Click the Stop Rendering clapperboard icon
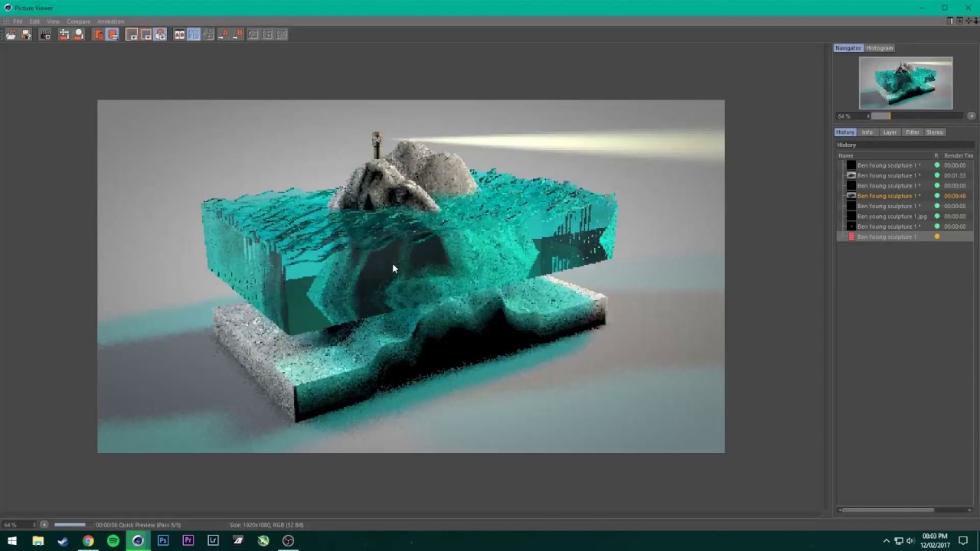Viewport: 980px width, 551px height. pos(44,34)
